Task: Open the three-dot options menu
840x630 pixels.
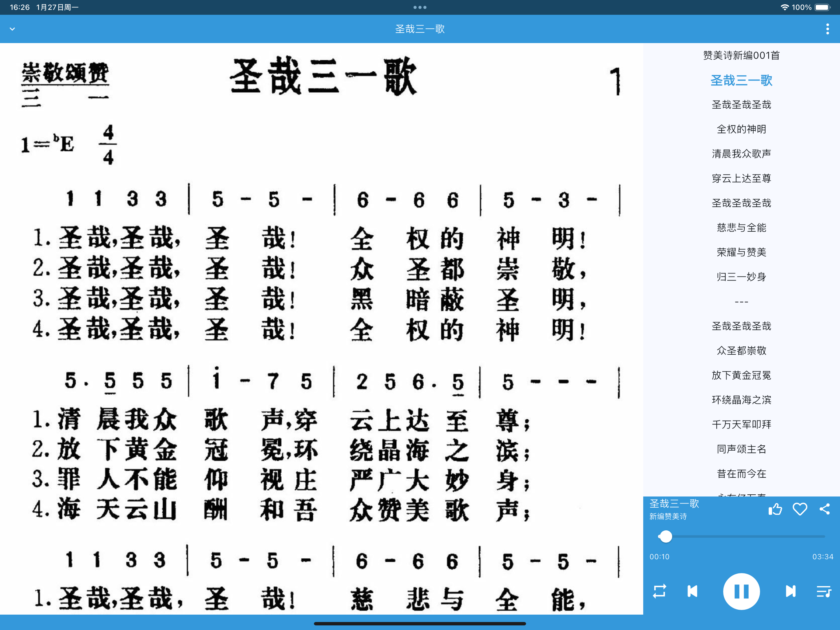Action: 827,29
